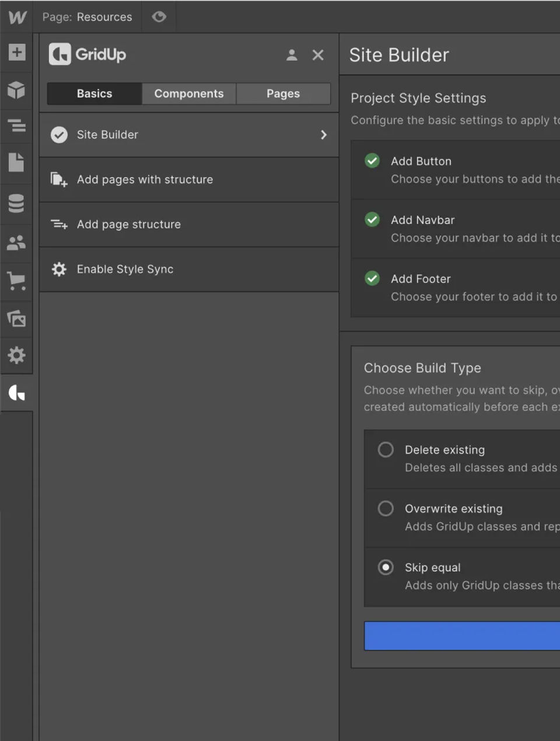Open the CMS database panel
The image size is (560, 741).
[16, 203]
